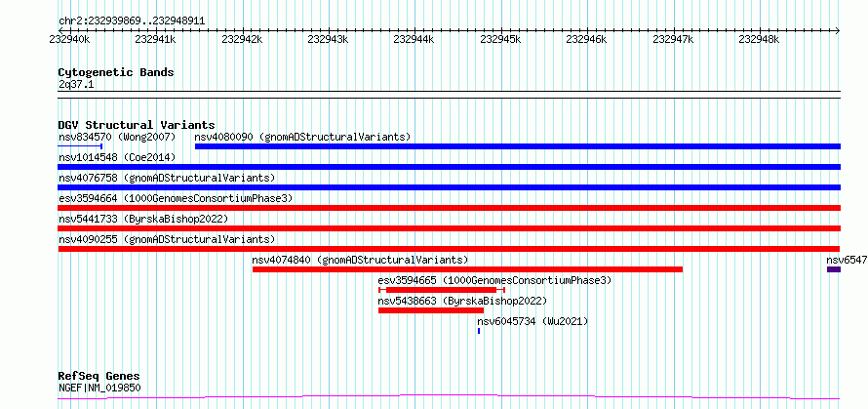This screenshot has height=409, width=868.
Task: Open the nsv4074840 gnomADStructuralVariants label
Action: (x=361, y=260)
